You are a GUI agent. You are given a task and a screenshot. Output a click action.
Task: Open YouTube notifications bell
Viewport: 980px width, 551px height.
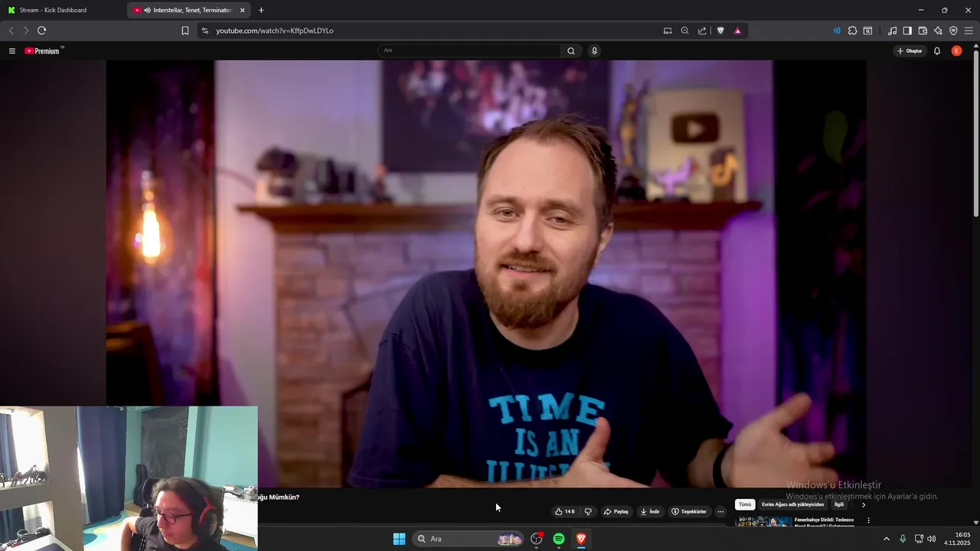pyautogui.click(x=937, y=51)
